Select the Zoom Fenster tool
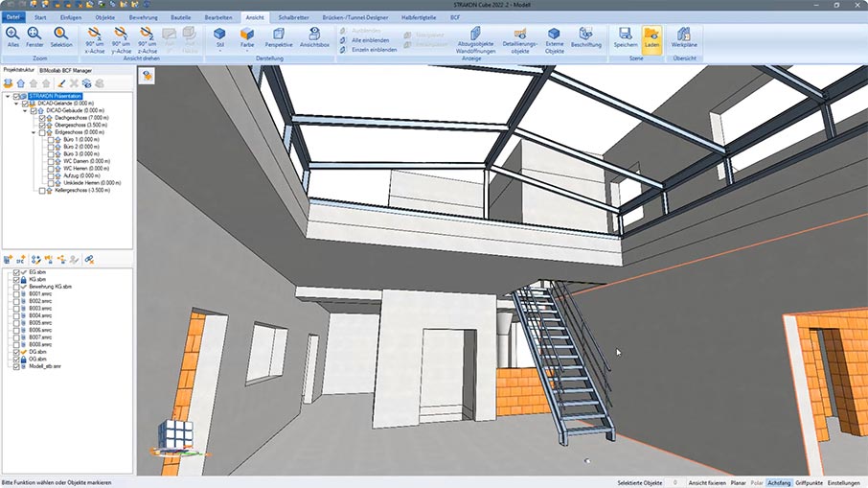Viewport: 868px width, 488px height. point(35,36)
